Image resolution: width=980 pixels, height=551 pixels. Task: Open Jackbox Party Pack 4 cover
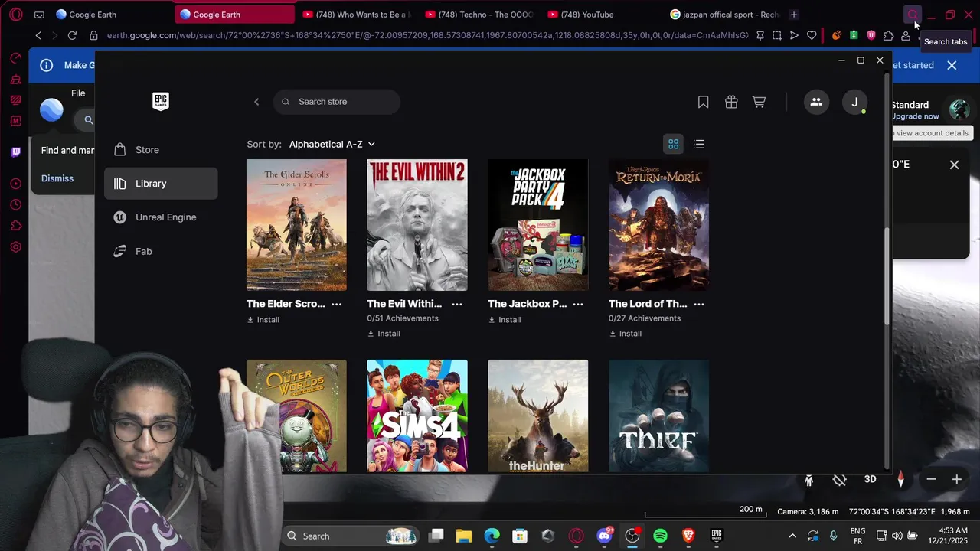538,225
